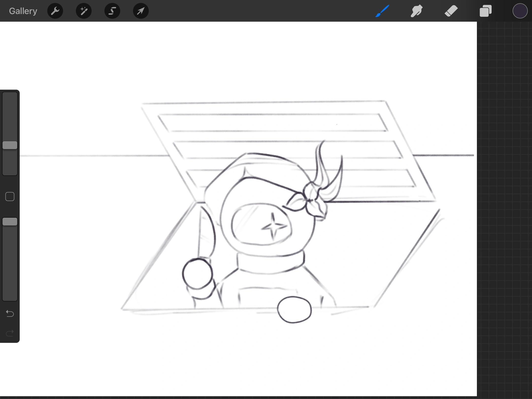
Task: Select the Smudge finger tool
Action: (416, 11)
